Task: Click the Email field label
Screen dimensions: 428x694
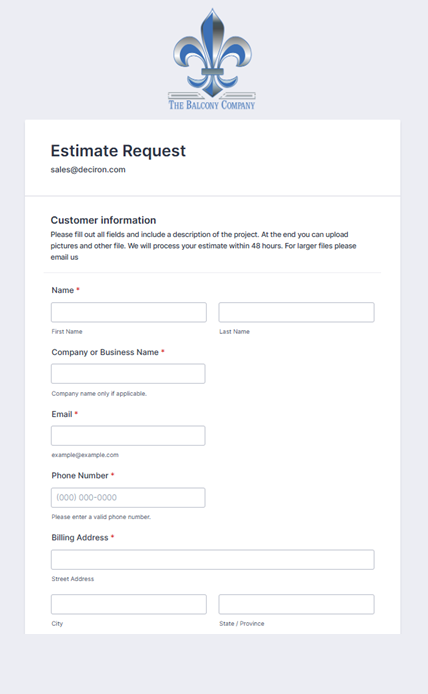Action: pos(62,414)
